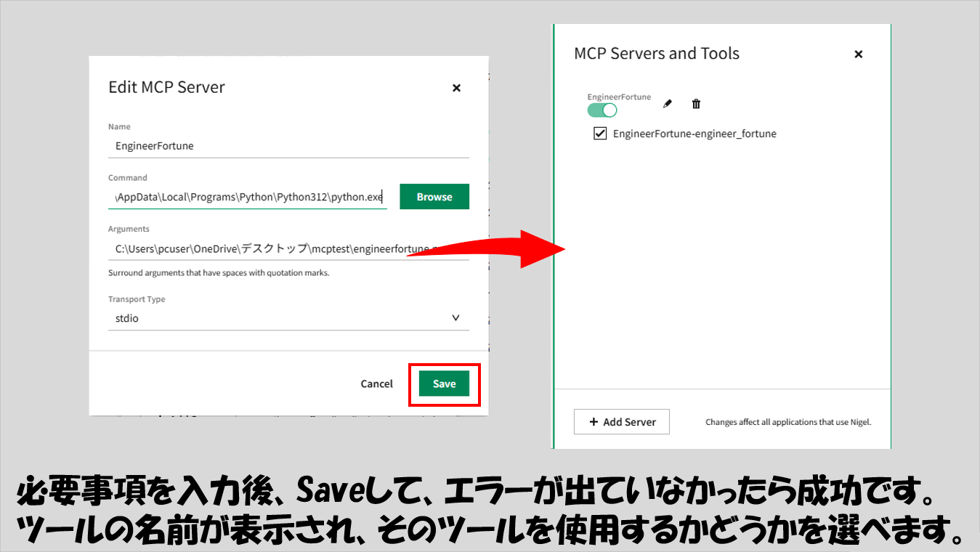Select EngineerFortune-engineer_fortune tool label
This screenshot has height=552, width=980.
coord(694,134)
